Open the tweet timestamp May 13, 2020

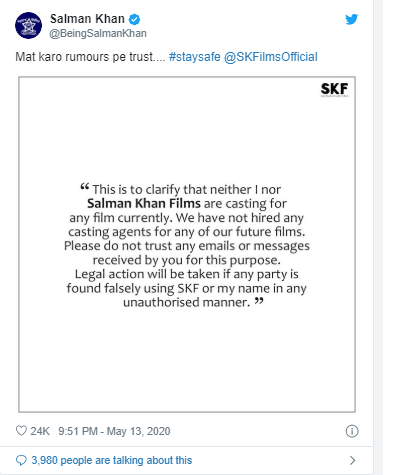(114, 431)
